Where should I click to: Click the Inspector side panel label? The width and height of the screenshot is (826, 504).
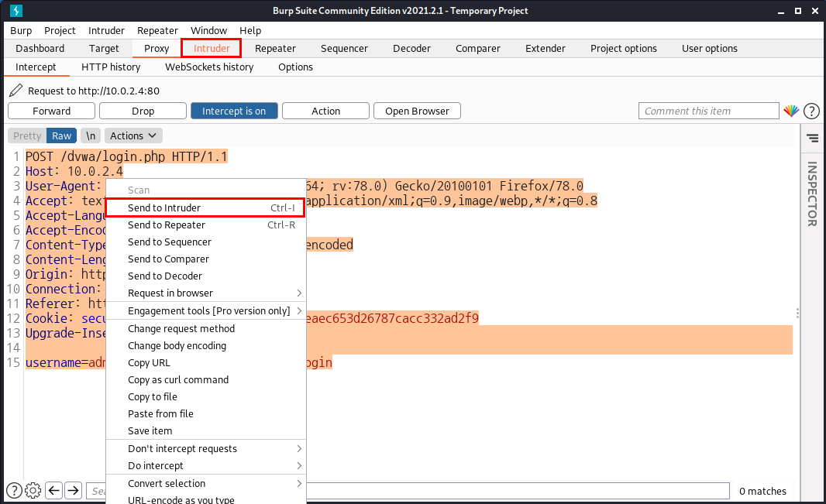click(812, 194)
